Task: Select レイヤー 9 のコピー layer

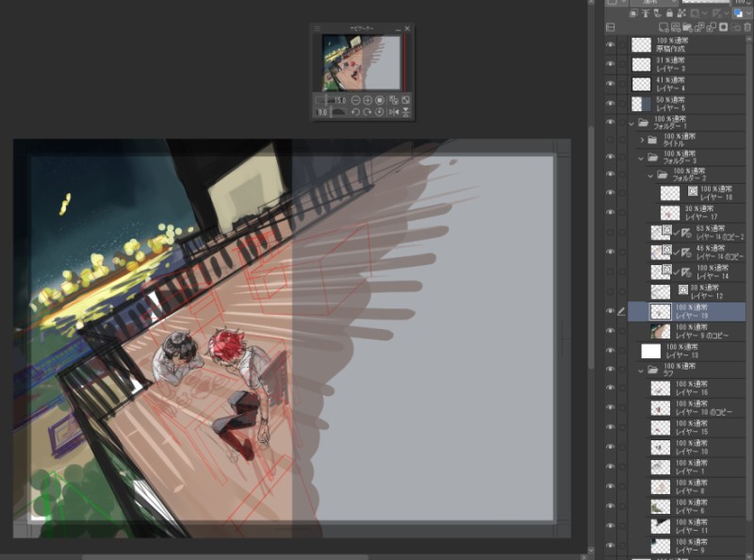Action: [687, 331]
